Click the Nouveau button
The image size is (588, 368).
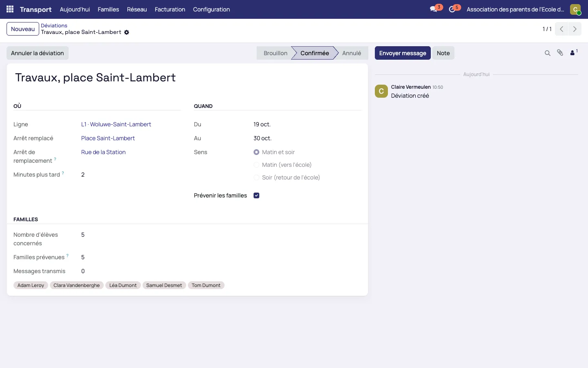(x=23, y=29)
